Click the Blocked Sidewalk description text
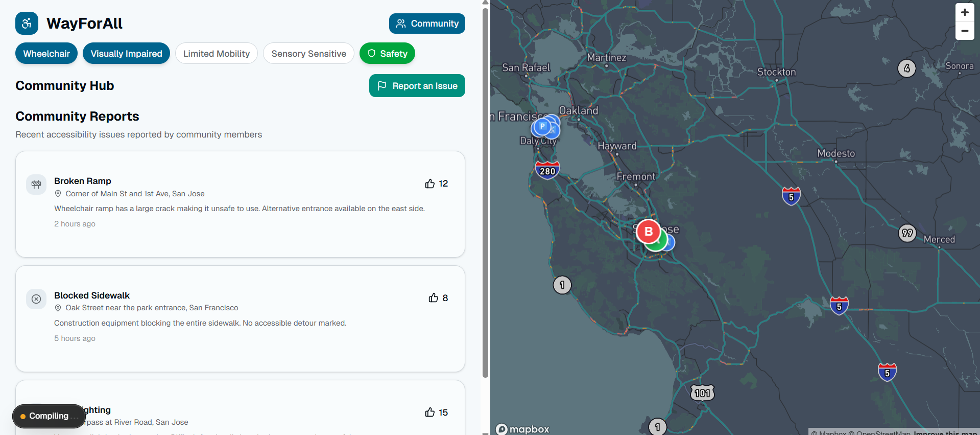 pos(200,323)
